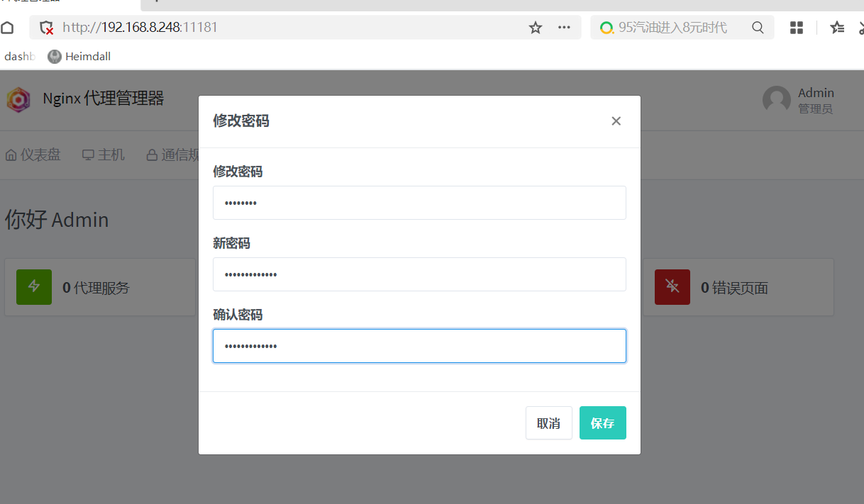Viewport: 864px width, 504px height.
Task: Click the Nginx 代理管理器 logo icon
Action: [x=18, y=99]
